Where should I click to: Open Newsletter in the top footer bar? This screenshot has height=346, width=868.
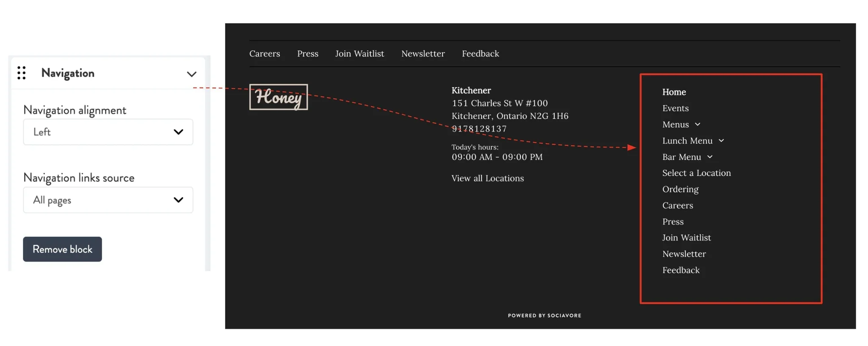tap(423, 53)
